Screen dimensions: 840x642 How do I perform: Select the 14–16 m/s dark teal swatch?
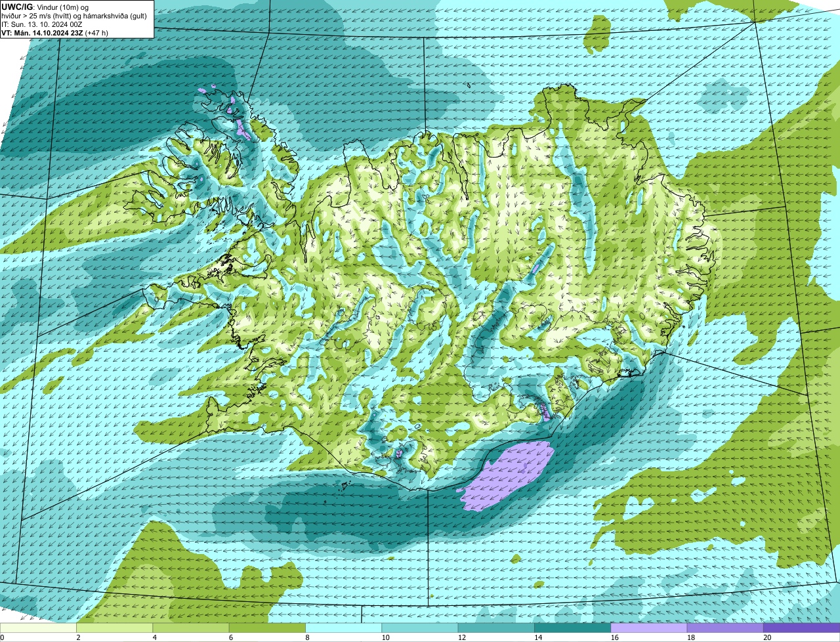(x=572, y=628)
